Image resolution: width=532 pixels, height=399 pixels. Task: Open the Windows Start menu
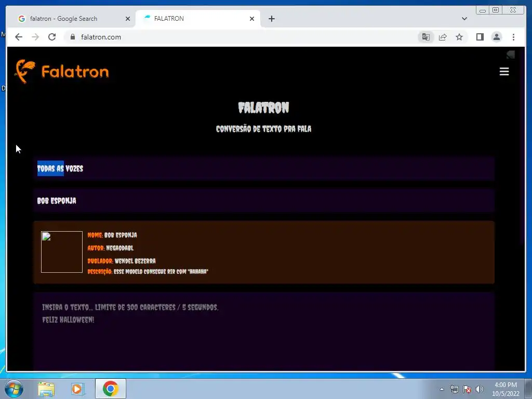click(x=14, y=389)
